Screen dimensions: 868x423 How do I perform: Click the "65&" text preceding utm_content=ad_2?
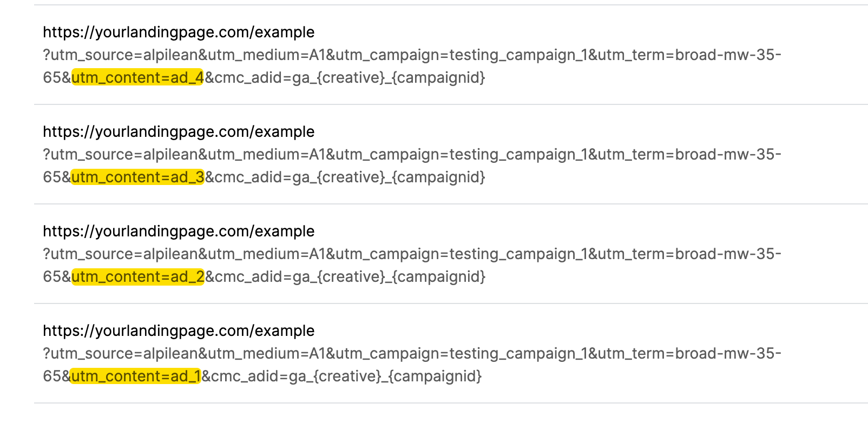[56, 277]
